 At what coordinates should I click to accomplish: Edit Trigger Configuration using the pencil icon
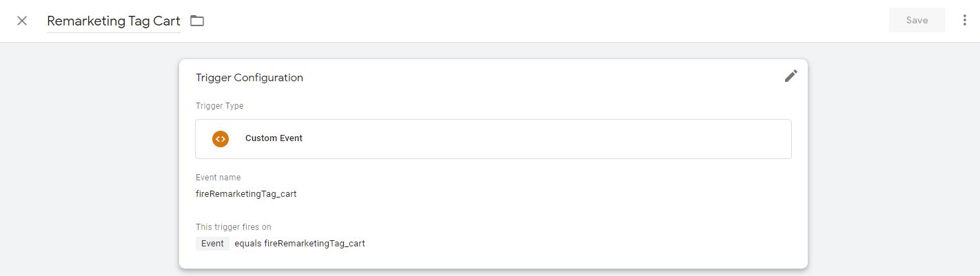pos(790,76)
